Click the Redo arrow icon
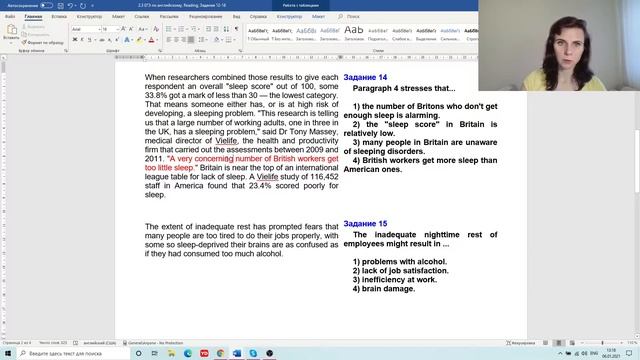Viewport: 640px width, 360px height. point(83,6)
